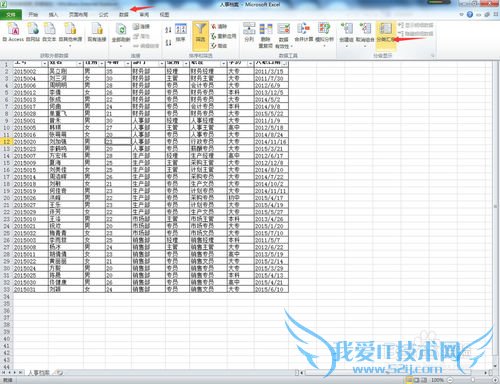Open the From Other Sources menu
This screenshot has height=384, width=500.
[x=70, y=34]
